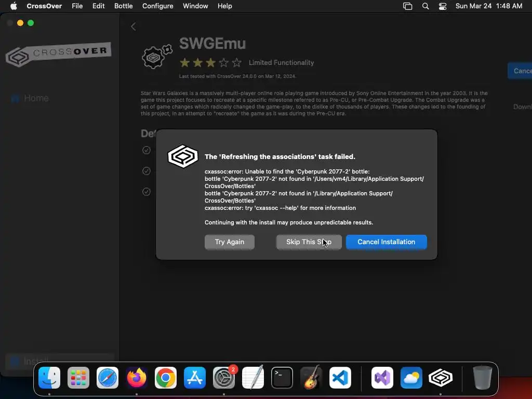Click 'Continuing with the install' warning text
The height and width of the screenshot is (399, 532).
tap(289, 222)
